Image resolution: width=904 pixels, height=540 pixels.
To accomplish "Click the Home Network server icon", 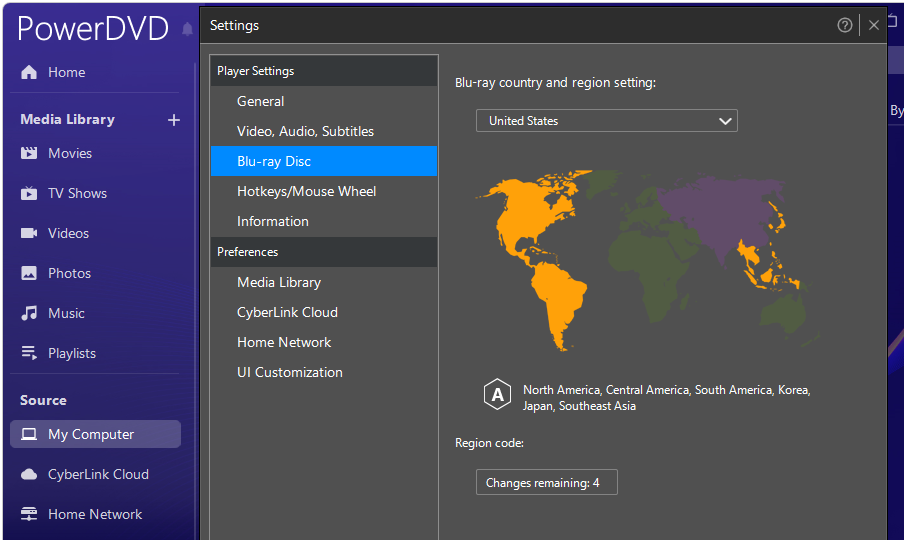I will point(29,514).
